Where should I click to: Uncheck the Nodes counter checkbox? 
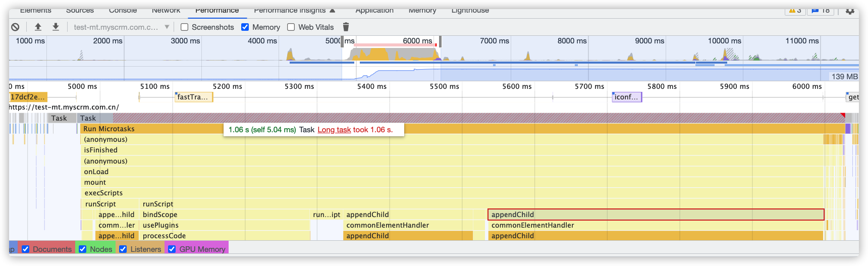click(x=83, y=249)
